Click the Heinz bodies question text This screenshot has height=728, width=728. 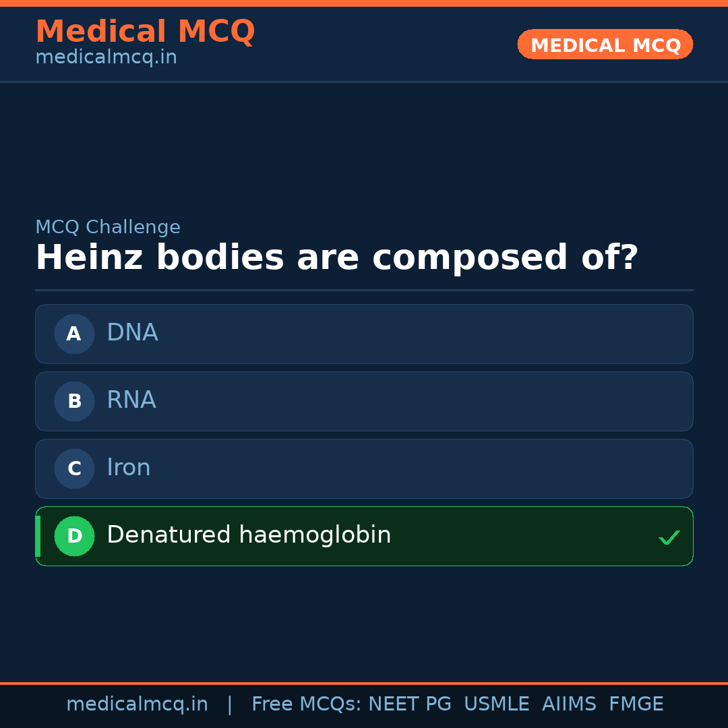(336, 258)
